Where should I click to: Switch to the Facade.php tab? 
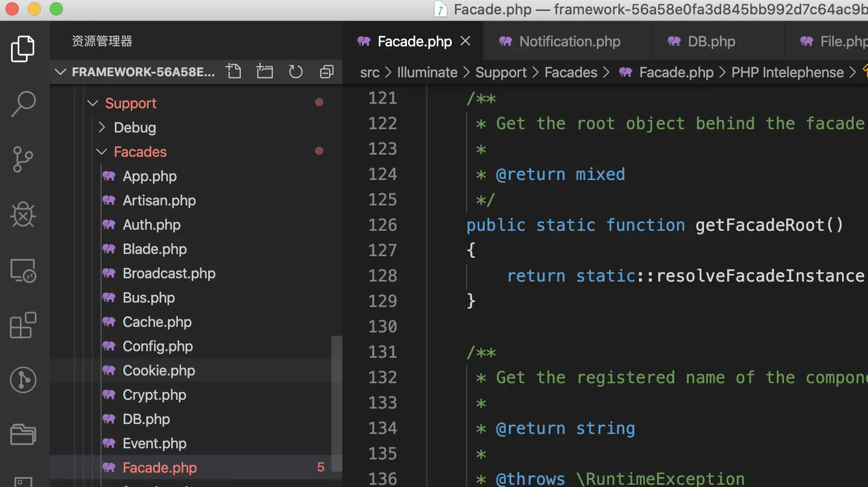414,41
